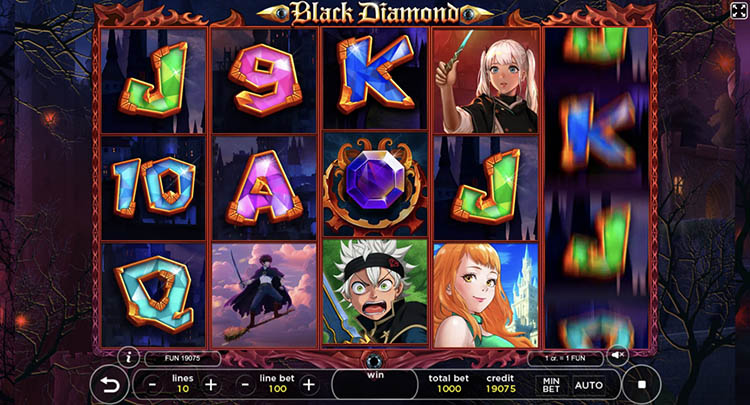This screenshot has height=405, width=750.
Task: Click the FUN 19075 balance field
Action: tap(183, 358)
